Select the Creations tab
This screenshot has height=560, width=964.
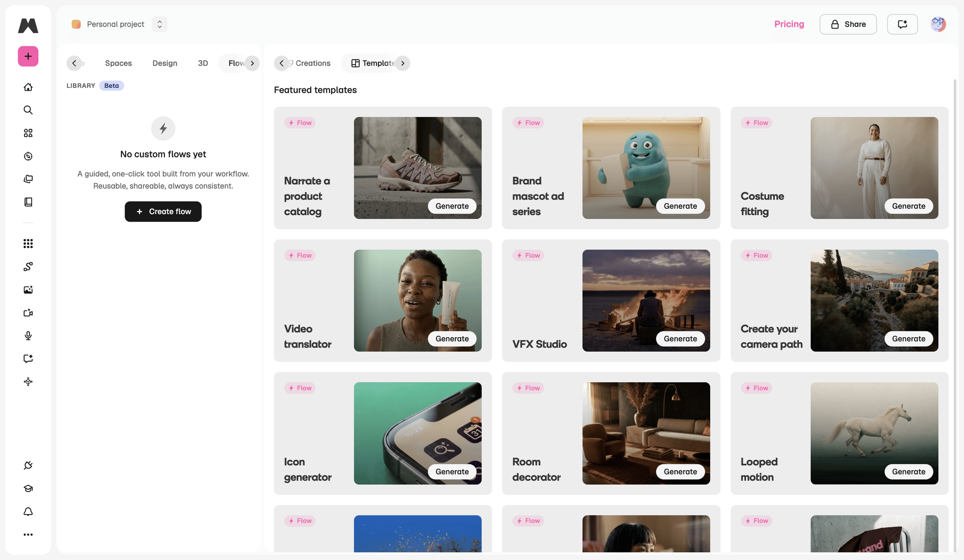point(313,63)
